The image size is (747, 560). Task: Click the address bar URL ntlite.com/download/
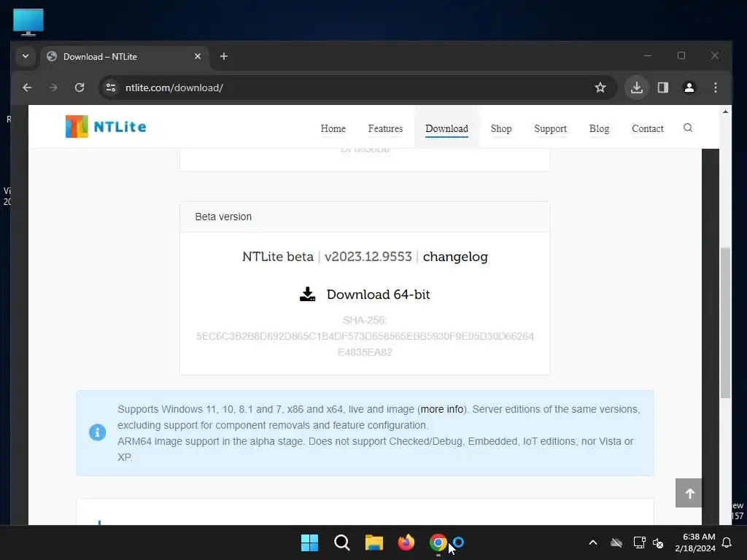pos(174,87)
